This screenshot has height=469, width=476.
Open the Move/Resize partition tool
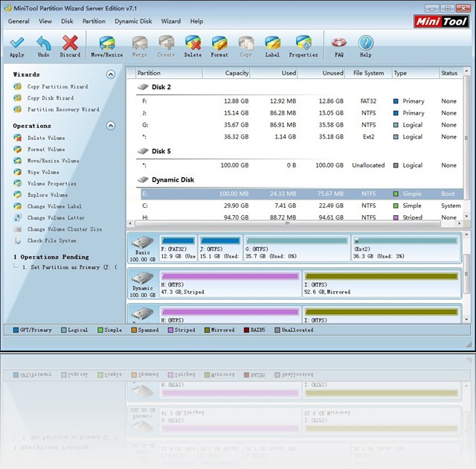coord(107,46)
